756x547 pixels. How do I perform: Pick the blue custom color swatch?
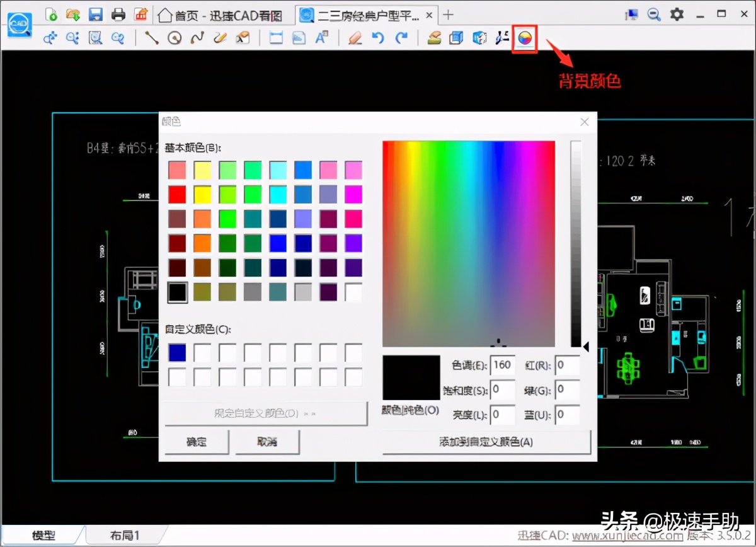[178, 353]
